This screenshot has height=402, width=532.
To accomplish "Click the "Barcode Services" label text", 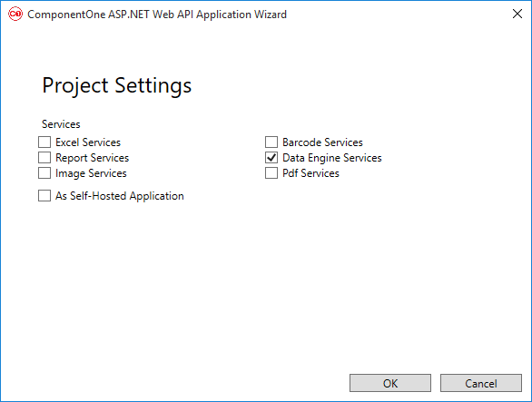I will click(x=322, y=142).
